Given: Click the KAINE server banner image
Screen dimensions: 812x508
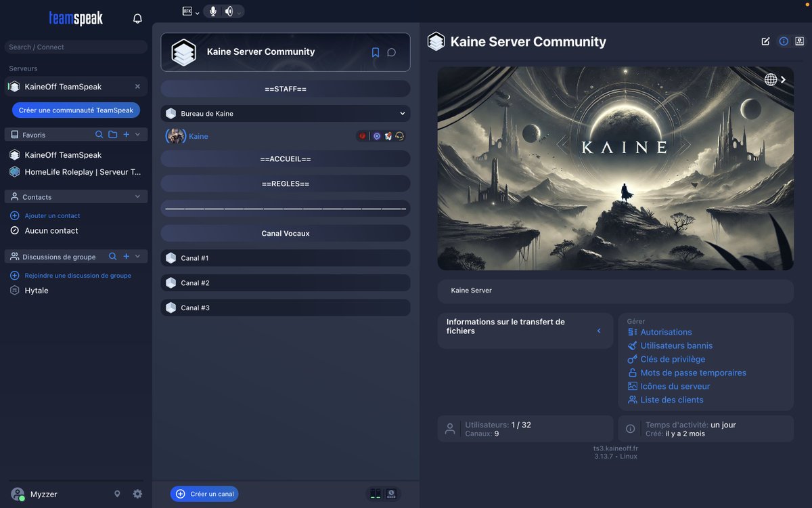Looking at the screenshot, I should 616,168.
